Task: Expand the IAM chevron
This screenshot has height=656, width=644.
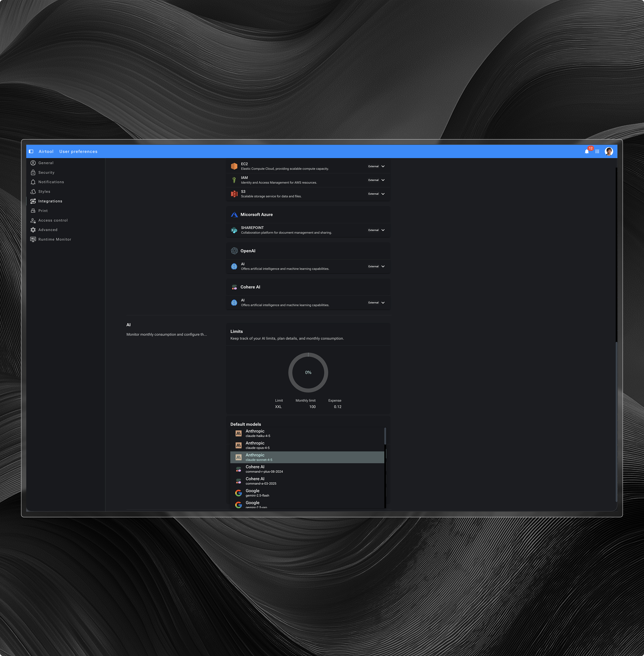Action: pyautogui.click(x=383, y=180)
